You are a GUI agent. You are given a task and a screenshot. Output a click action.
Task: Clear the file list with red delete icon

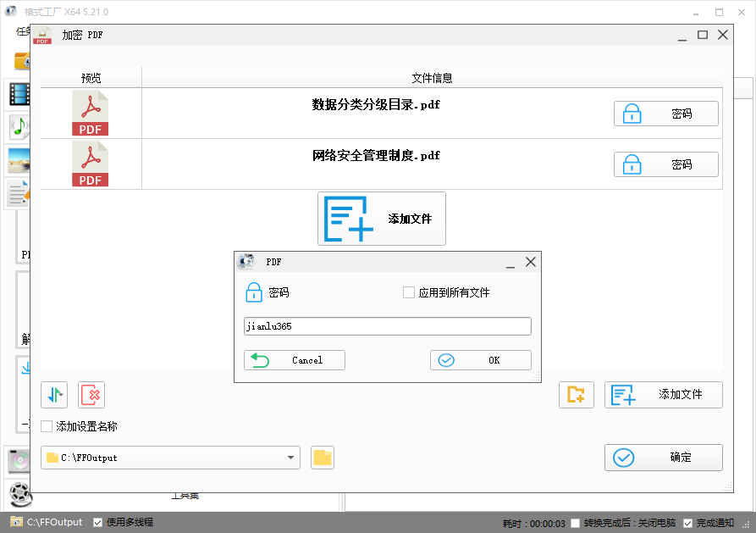click(90, 395)
